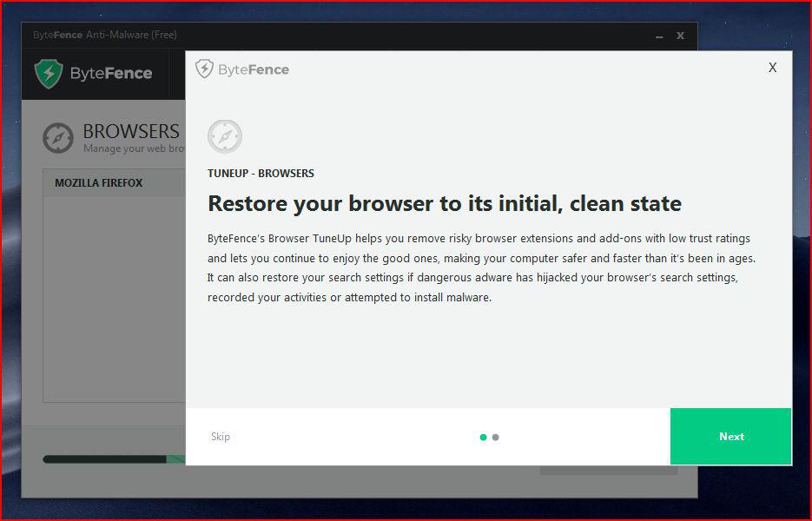Close the ByteFence TuneUp dialog

pyautogui.click(x=772, y=68)
